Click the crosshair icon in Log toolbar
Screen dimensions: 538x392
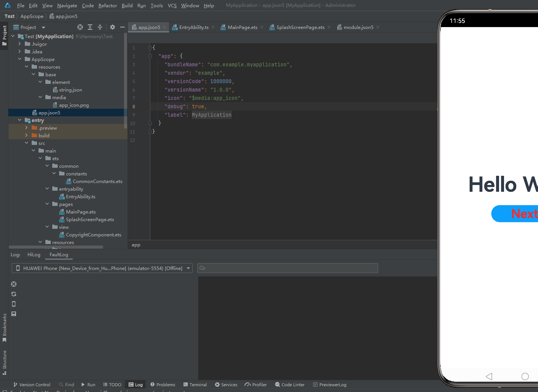pyautogui.click(x=14, y=284)
